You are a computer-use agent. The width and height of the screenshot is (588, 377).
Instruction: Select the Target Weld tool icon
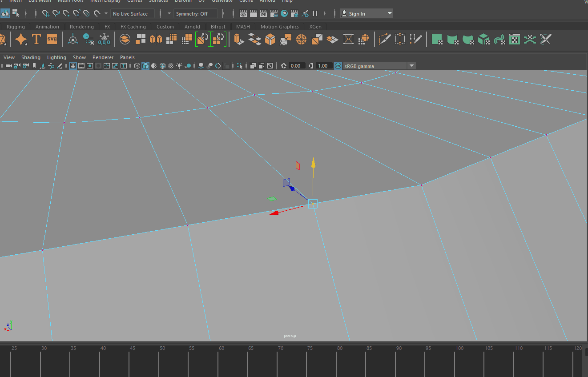pyautogui.click(x=400, y=39)
